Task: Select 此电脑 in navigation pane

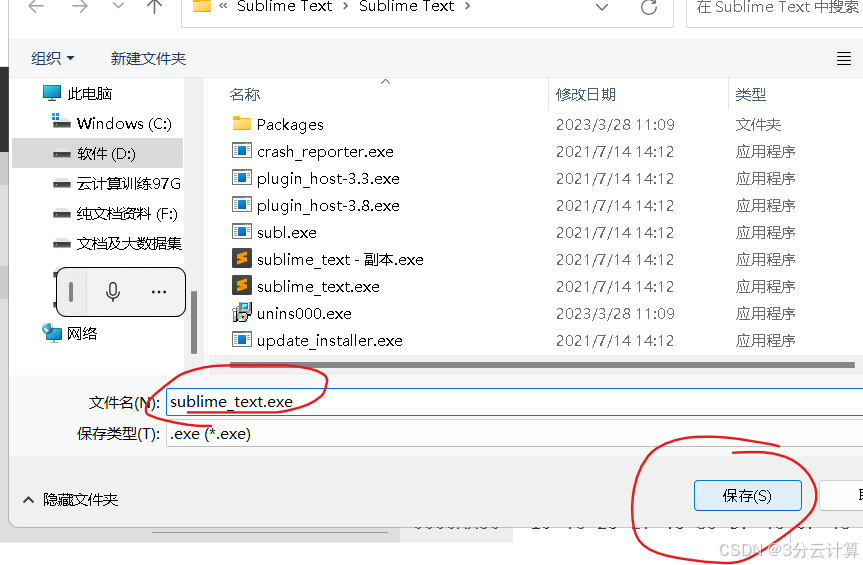Action: (x=78, y=94)
